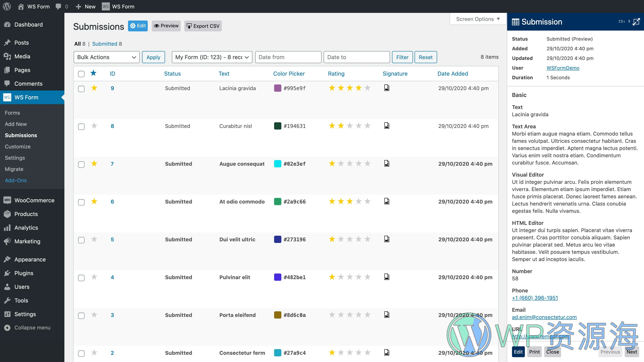Toggle the star on submission 5

(x=94, y=239)
